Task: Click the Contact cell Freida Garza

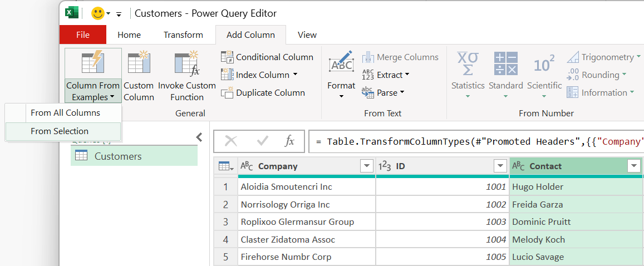Action: click(x=576, y=204)
